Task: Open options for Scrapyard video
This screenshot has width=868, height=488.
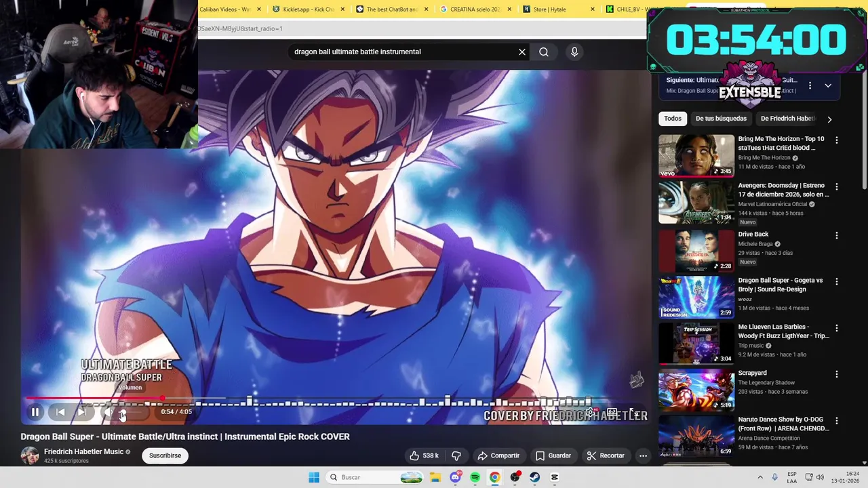Action: tap(836, 374)
